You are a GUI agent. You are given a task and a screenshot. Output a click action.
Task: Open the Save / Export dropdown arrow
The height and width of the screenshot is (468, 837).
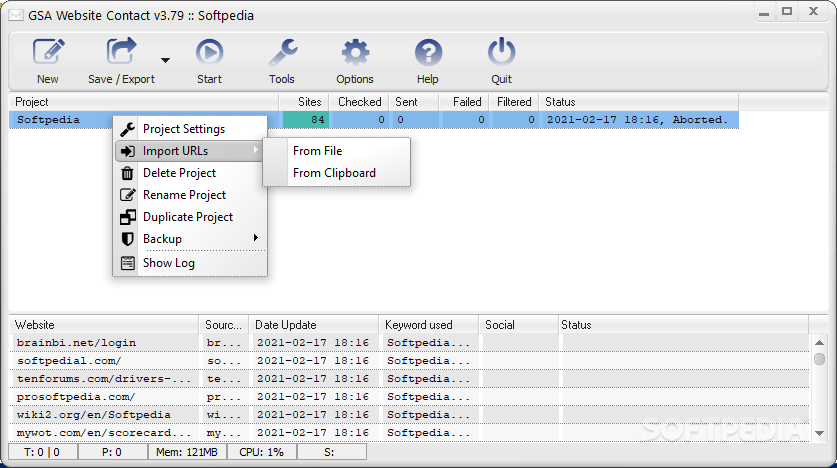165,60
